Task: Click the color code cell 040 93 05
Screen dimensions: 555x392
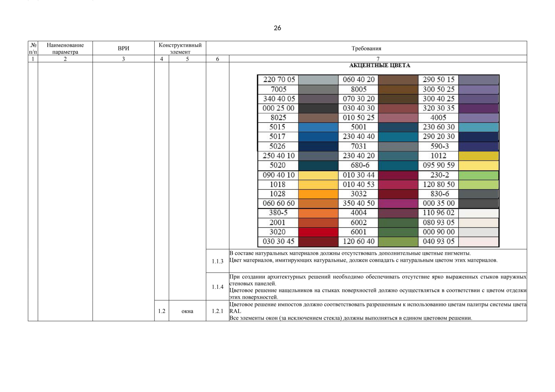Action: pyautogui.click(x=438, y=241)
